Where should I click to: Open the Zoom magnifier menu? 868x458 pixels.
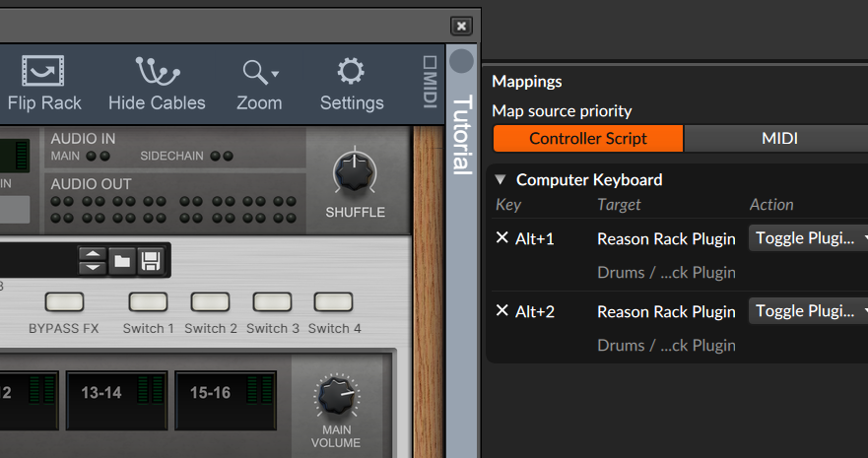tap(260, 72)
